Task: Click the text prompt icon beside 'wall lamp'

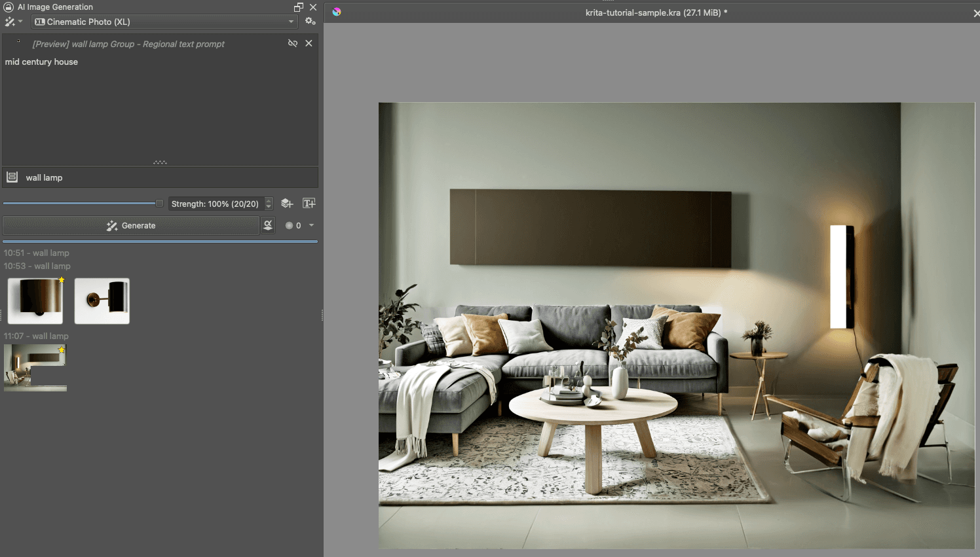Action: click(x=12, y=177)
